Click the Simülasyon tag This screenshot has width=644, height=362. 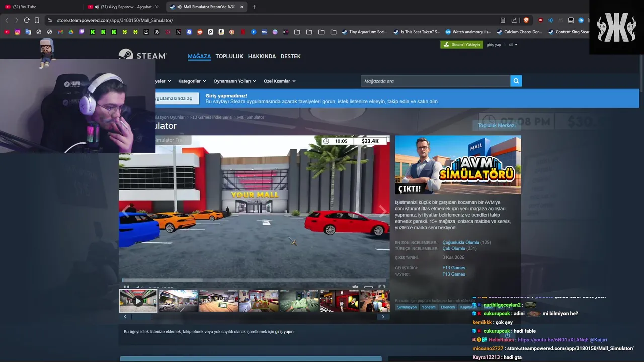click(x=407, y=307)
